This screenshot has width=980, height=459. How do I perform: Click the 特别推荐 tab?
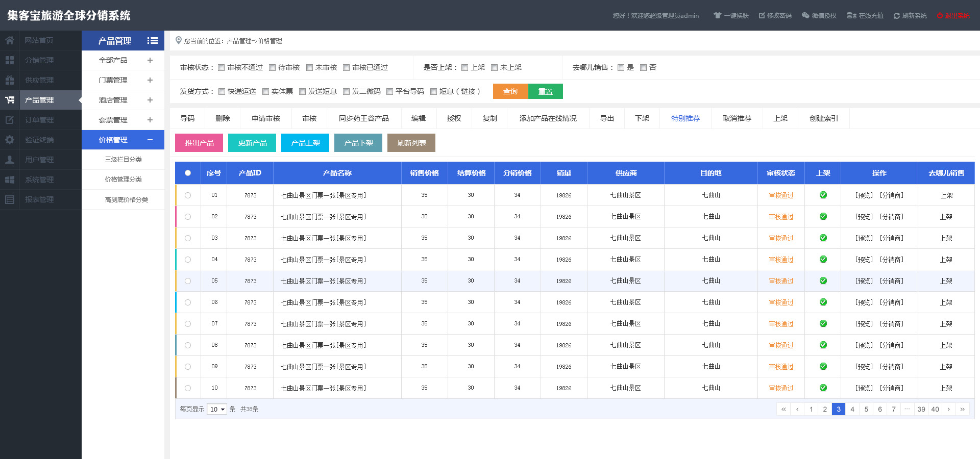685,118
